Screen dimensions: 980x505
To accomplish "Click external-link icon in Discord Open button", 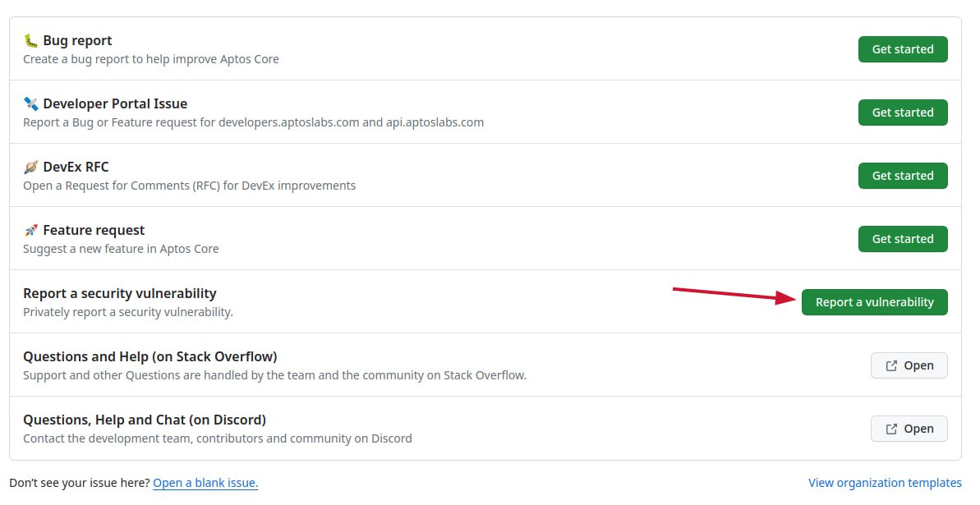I will click(891, 429).
